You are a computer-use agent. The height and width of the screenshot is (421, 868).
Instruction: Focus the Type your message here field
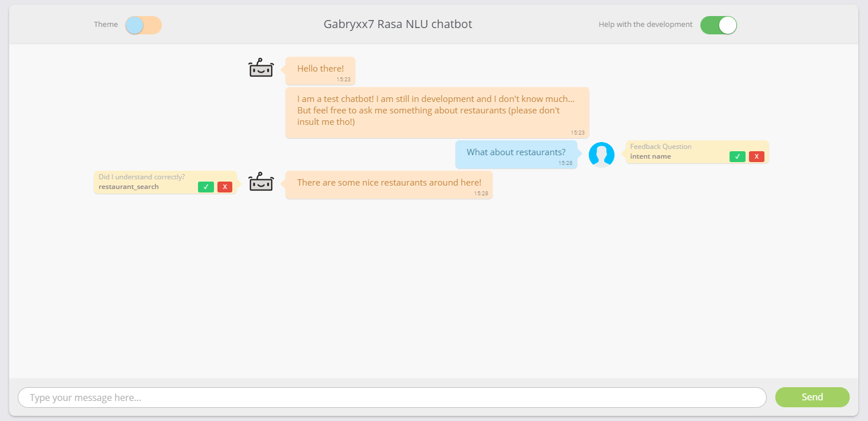[x=392, y=398]
